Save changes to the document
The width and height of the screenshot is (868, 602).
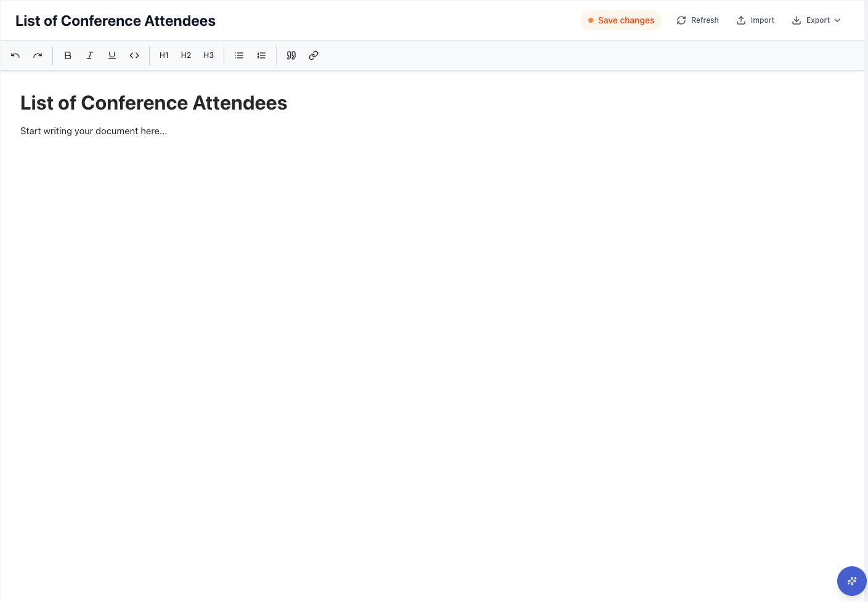tap(621, 20)
